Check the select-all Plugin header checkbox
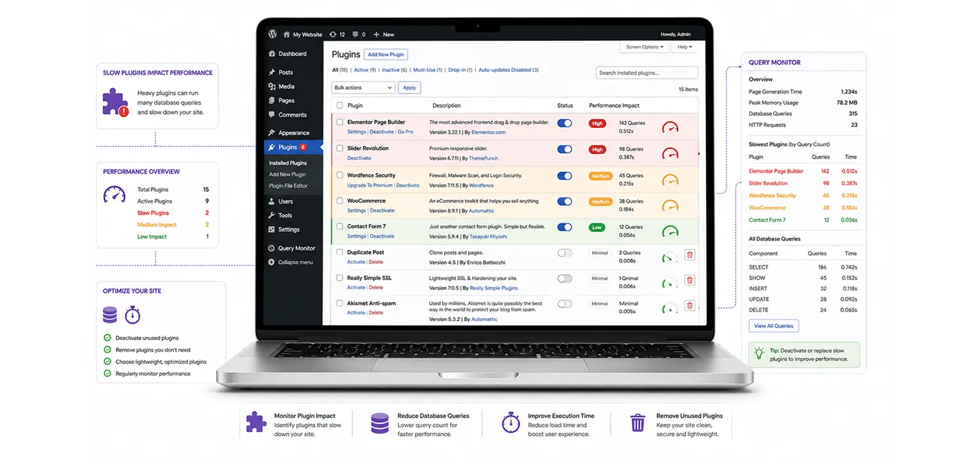980x461 pixels. pos(340,105)
